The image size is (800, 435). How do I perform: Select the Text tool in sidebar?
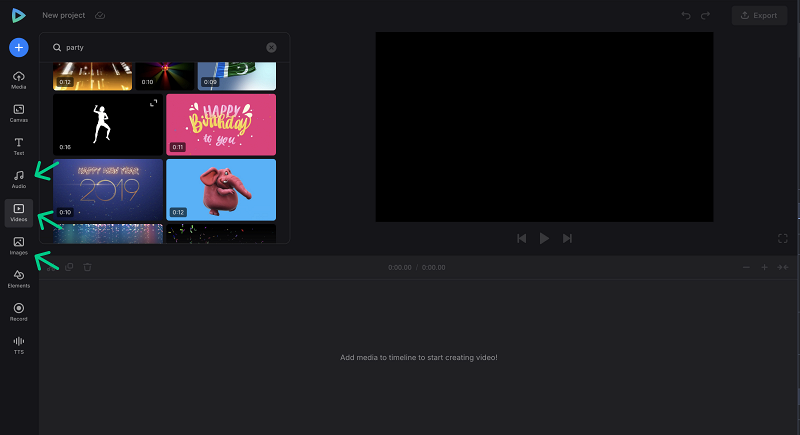tap(19, 146)
